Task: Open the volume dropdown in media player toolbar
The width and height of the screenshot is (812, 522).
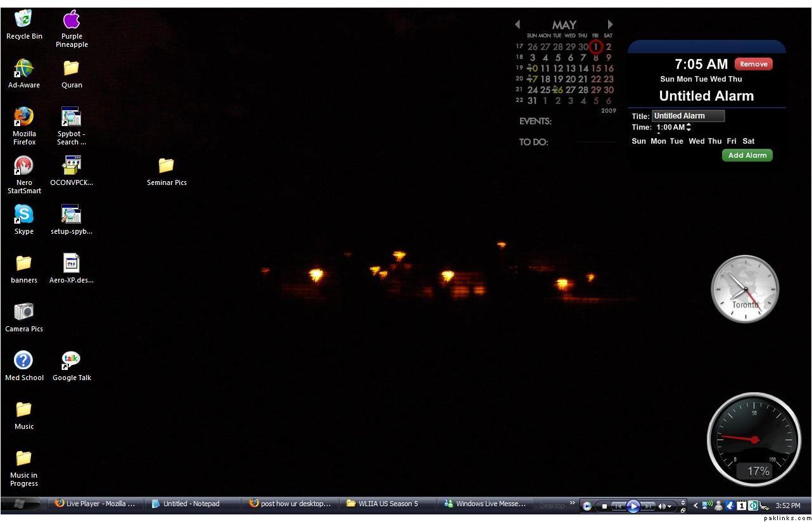Action: pyautogui.click(x=670, y=506)
